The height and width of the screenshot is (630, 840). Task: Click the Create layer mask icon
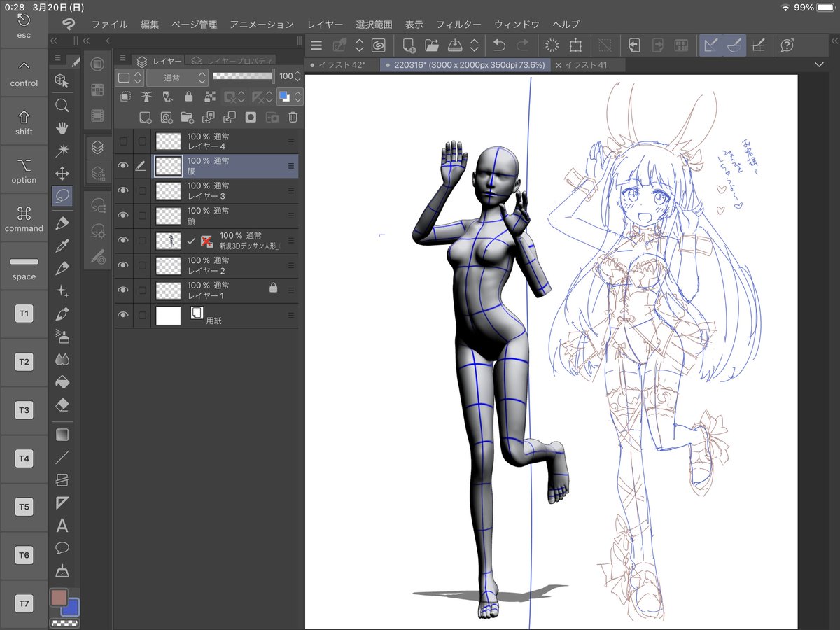click(x=251, y=117)
